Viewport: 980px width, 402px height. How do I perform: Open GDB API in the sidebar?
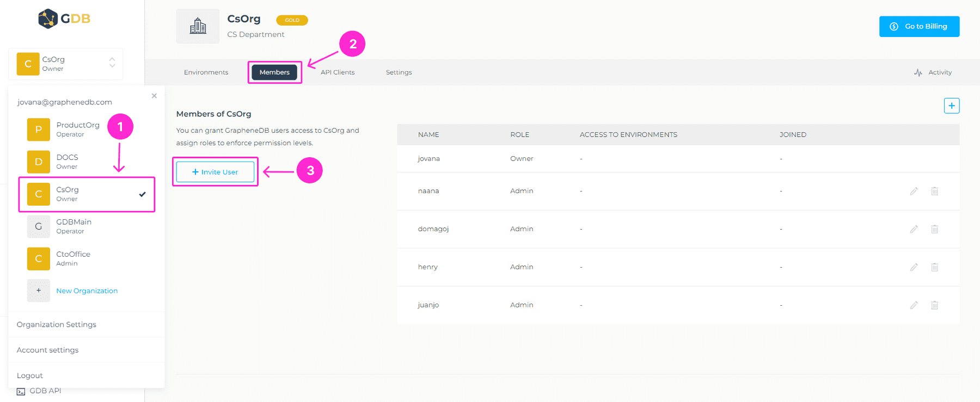[x=45, y=391]
